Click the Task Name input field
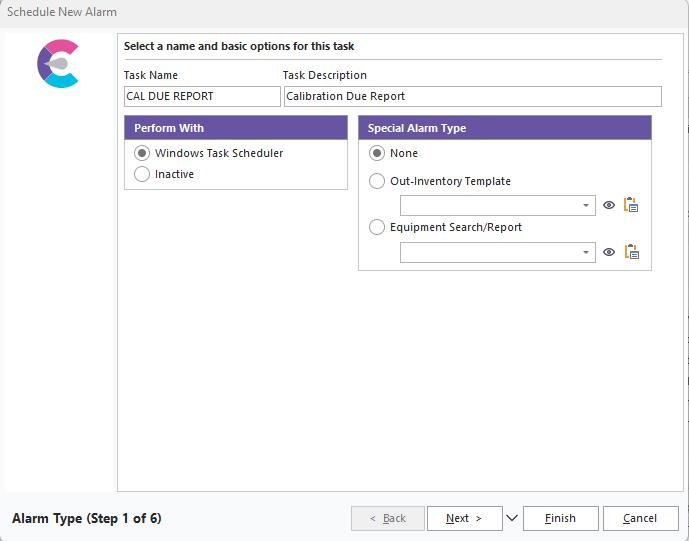The image size is (689, 541). (x=201, y=96)
